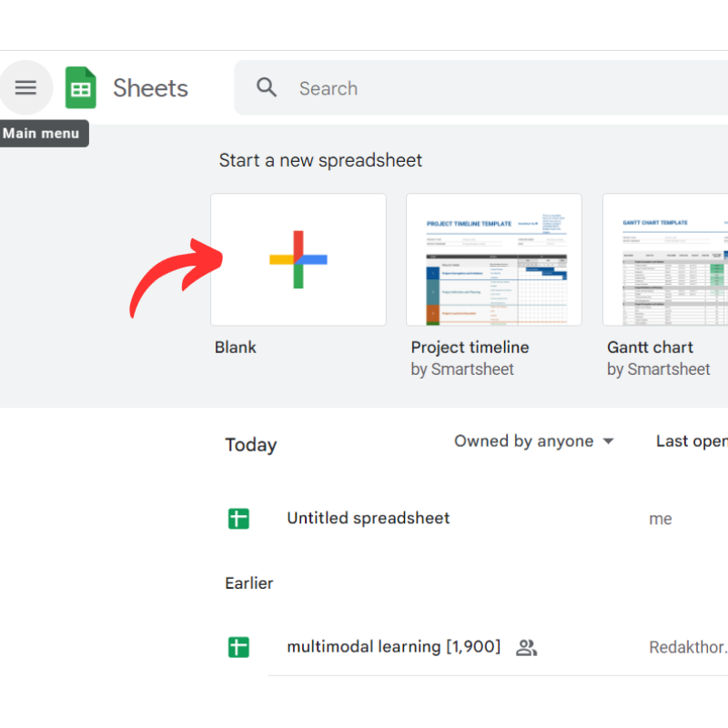
Task: Click the Sheets title text
Action: pos(150,87)
